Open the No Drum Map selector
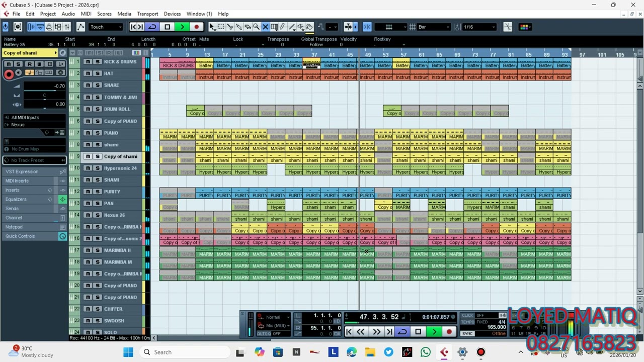 [35, 149]
